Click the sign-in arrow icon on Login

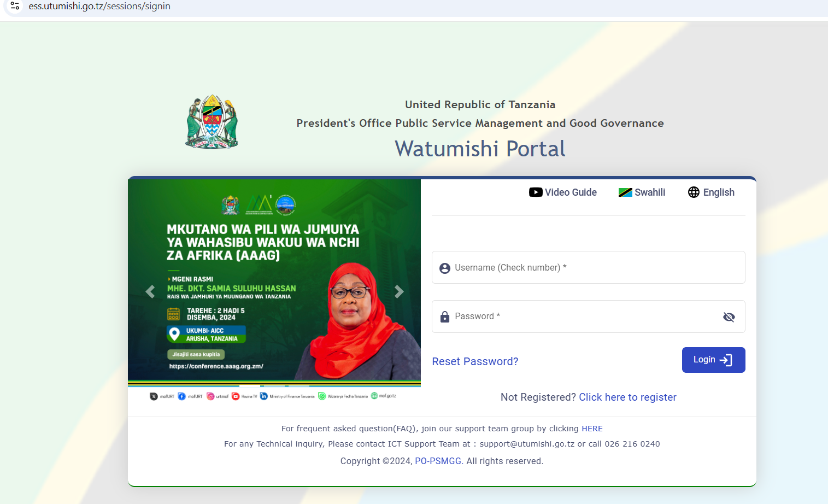[726, 360]
